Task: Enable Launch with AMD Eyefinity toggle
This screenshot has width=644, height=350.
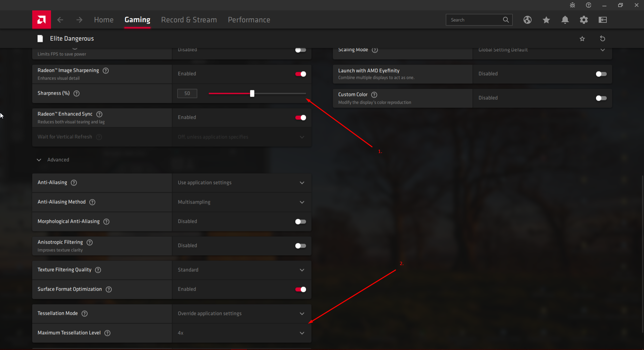Action: (601, 74)
